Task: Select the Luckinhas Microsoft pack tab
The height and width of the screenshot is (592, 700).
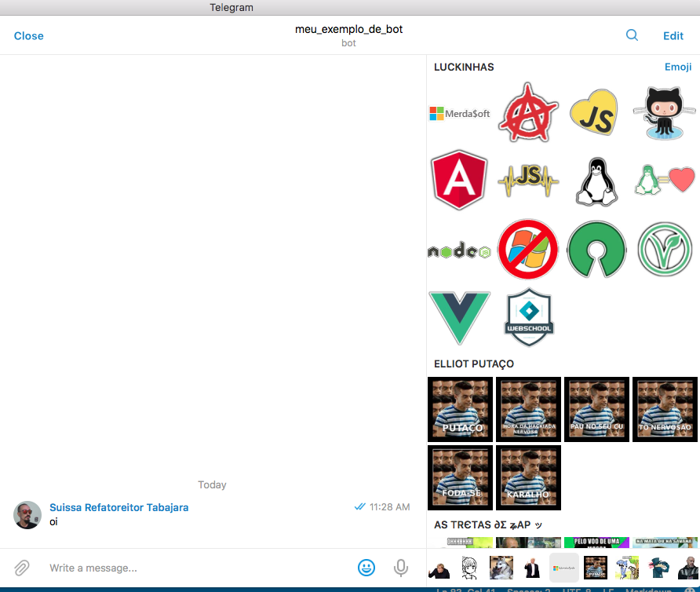Action: click(563, 568)
